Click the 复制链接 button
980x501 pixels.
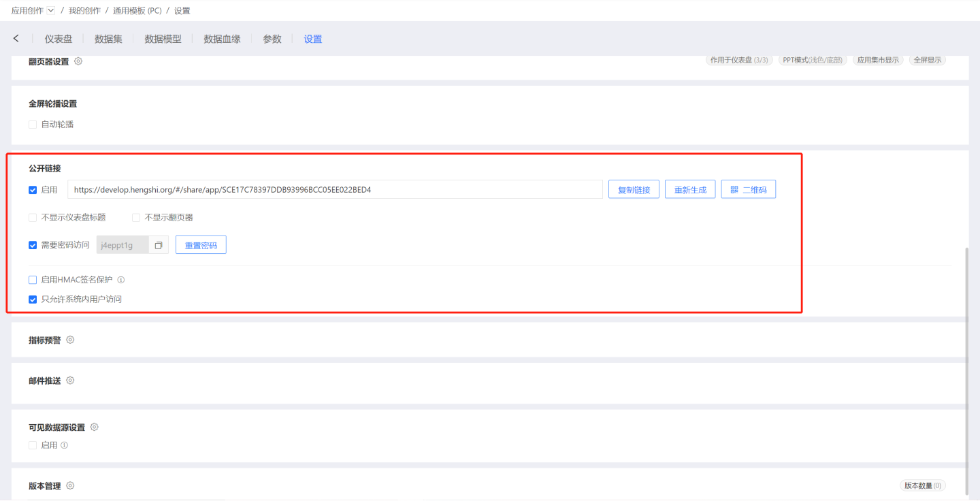(634, 190)
